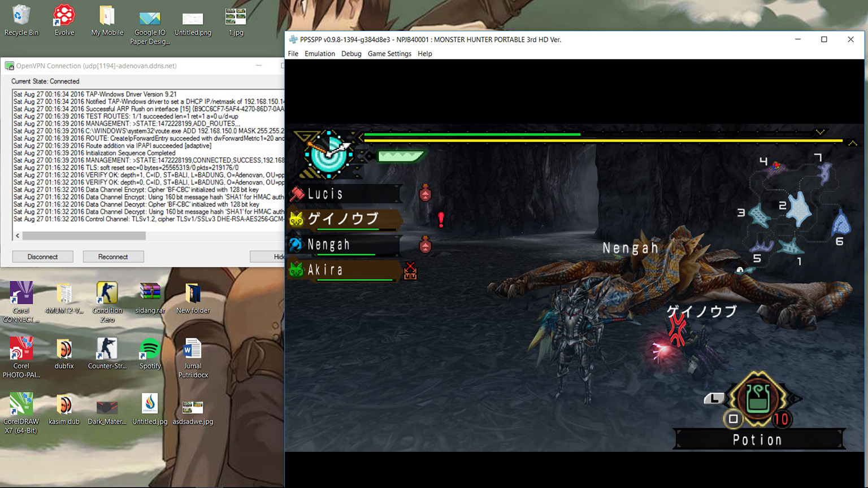Open the Emulation menu
Screen dimensions: 868x488
tap(319, 54)
